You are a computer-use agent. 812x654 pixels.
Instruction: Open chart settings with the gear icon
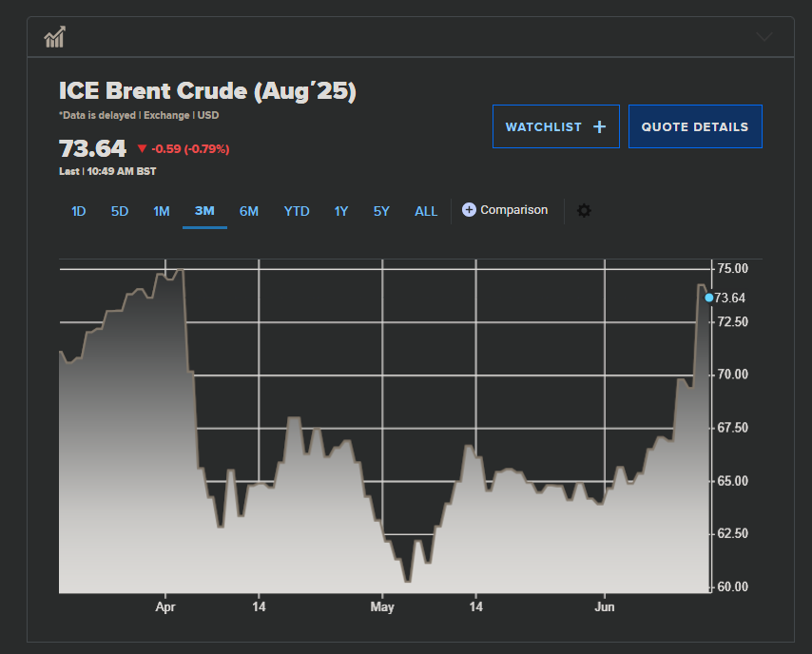[584, 210]
